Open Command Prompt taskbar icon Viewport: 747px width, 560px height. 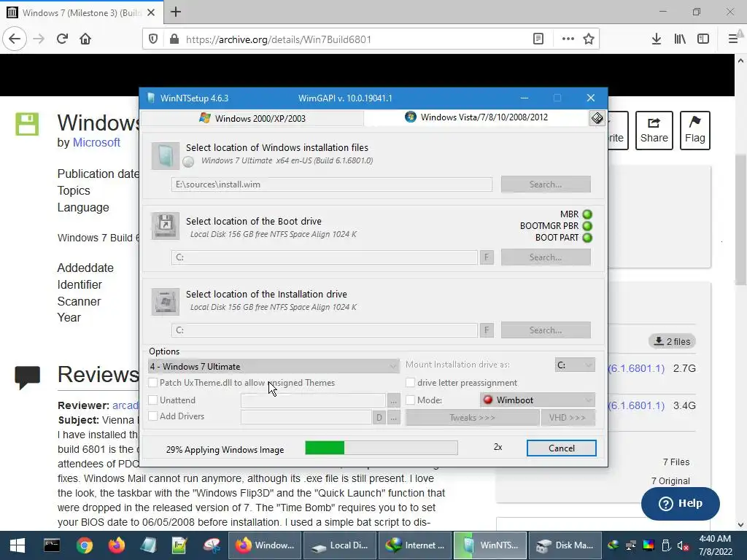point(52,545)
